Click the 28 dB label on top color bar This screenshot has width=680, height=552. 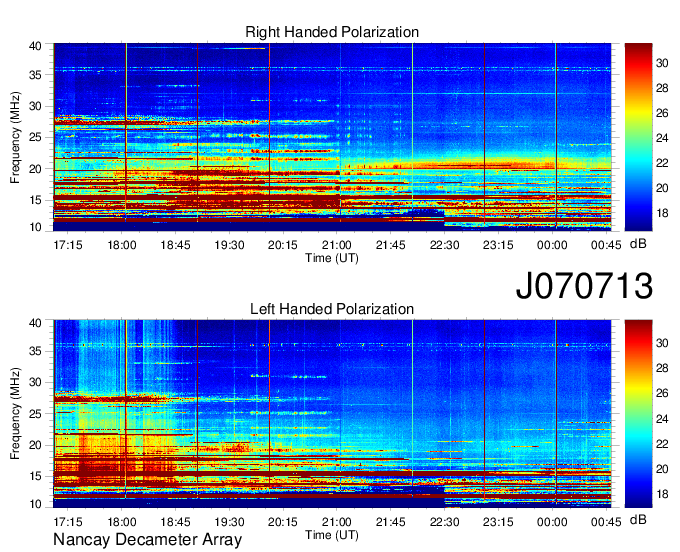tap(662, 88)
